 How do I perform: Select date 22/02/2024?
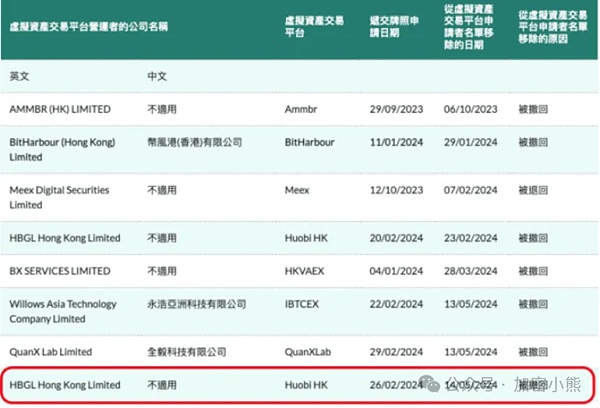[396, 304]
